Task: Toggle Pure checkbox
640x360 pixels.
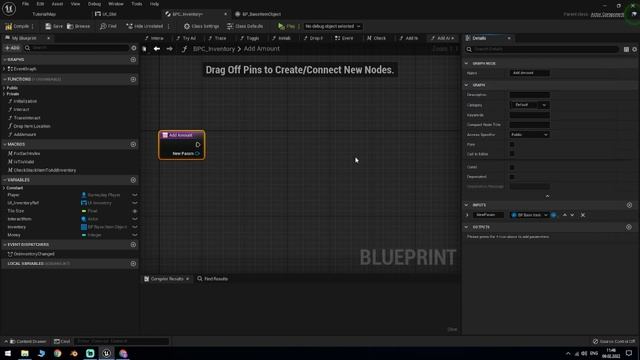Action: tap(512, 144)
